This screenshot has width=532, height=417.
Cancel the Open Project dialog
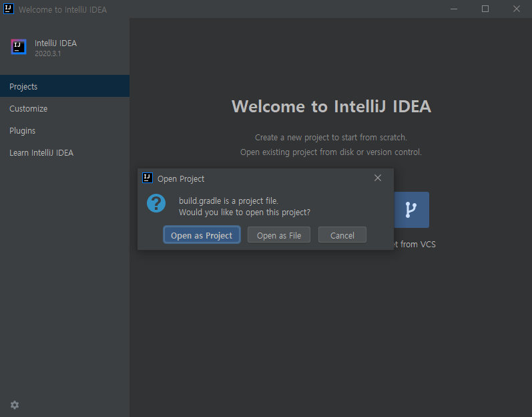pos(342,235)
